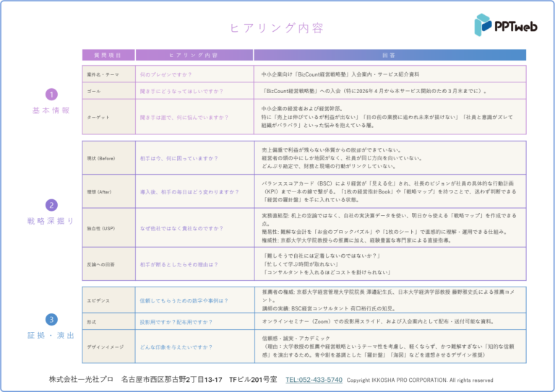Select question 信頼してもらうための数字や事例は？
The image size is (555, 392).
184,301
